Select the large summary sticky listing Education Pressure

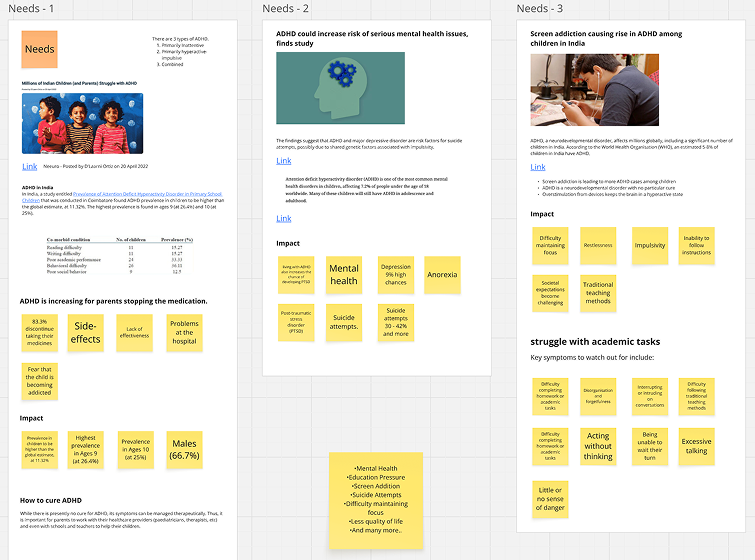pos(377,500)
